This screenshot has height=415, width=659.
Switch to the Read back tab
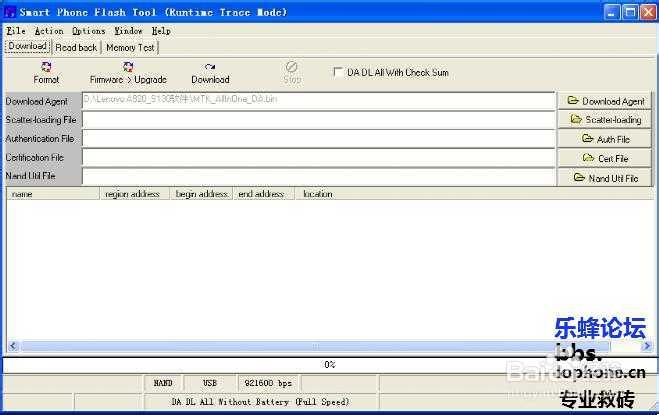[76, 48]
